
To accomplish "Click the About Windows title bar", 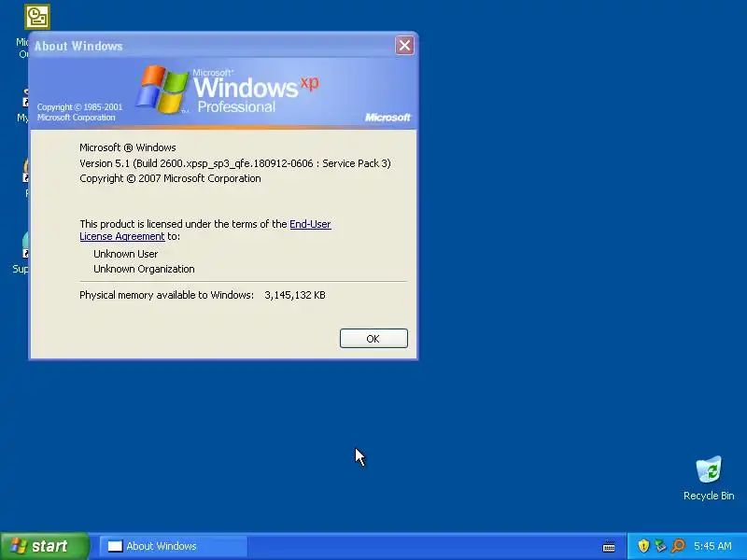I will click(x=212, y=46).
